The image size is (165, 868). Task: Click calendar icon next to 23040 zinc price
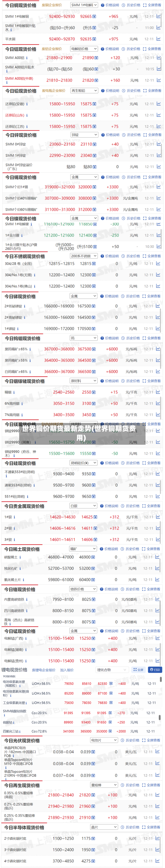click(95, 156)
